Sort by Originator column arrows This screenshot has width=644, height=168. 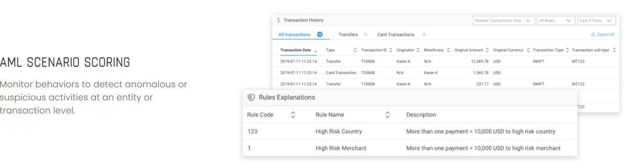418,50
